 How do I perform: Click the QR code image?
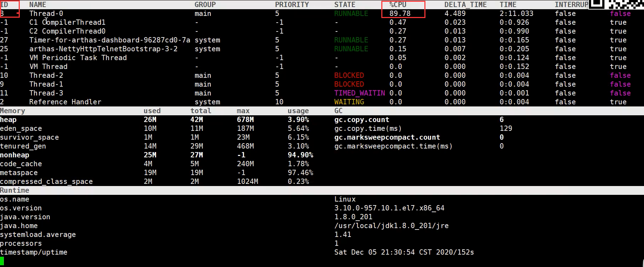pos(616,4)
